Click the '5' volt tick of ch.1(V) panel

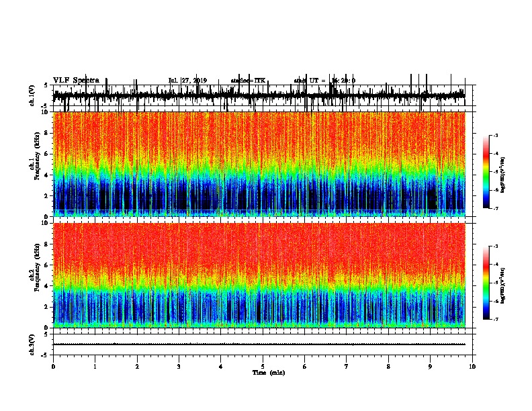point(46,85)
